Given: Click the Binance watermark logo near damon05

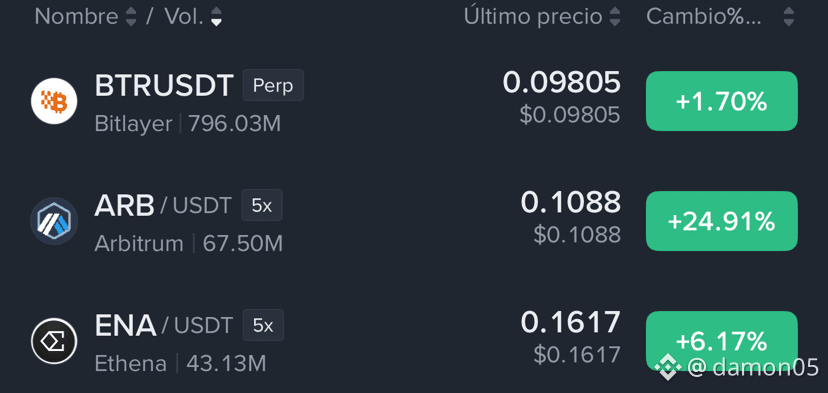Looking at the screenshot, I should click(x=667, y=368).
